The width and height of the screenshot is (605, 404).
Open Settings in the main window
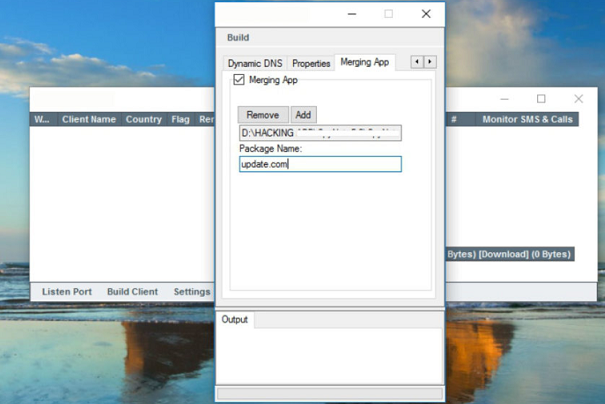(192, 292)
